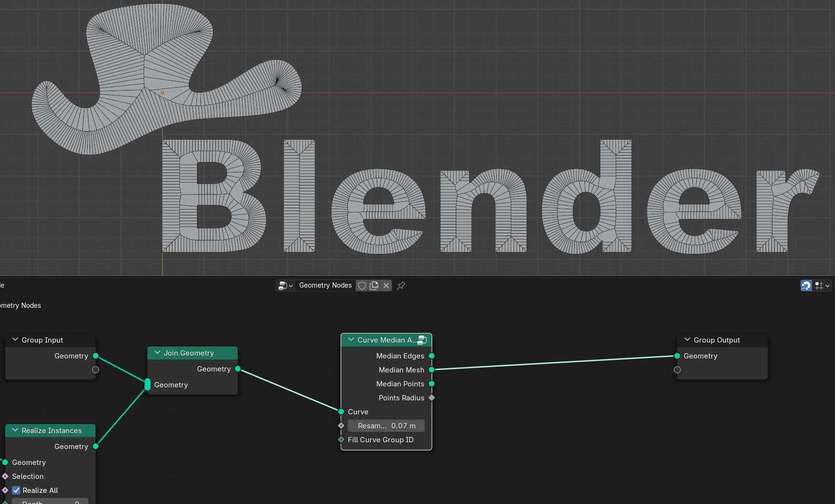The width and height of the screenshot is (835, 504).
Task: Toggle the snap magnet icon
Action: point(806,286)
